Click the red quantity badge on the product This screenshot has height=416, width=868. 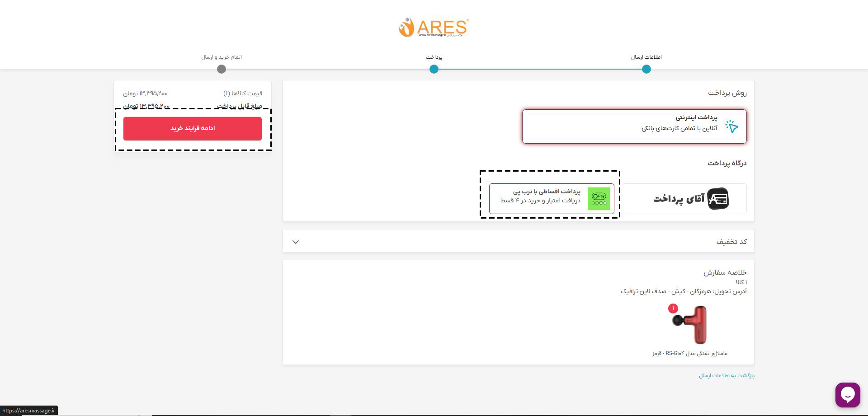click(673, 308)
